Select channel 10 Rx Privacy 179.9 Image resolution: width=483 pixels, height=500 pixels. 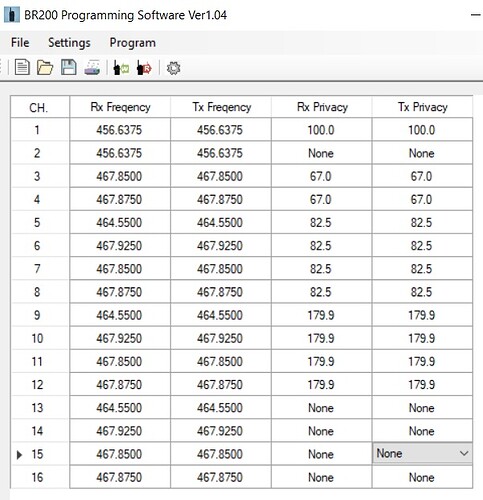pos(322,338)
